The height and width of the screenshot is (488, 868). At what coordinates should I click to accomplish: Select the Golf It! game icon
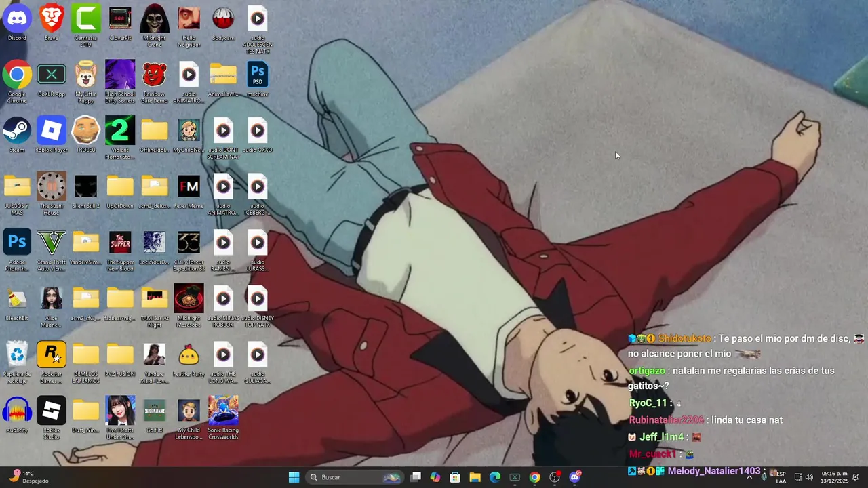point(155,415)
